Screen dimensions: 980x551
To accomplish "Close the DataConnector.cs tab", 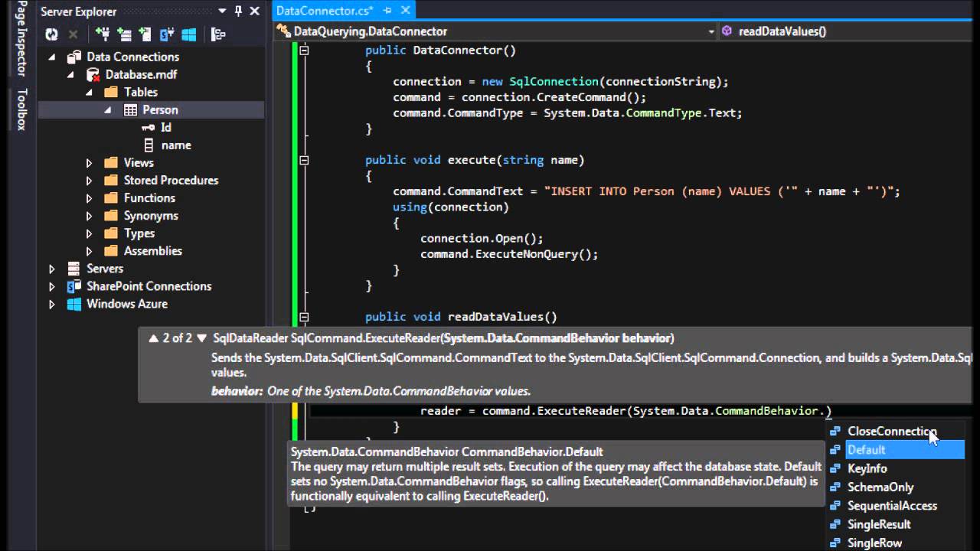I will 406,11.
